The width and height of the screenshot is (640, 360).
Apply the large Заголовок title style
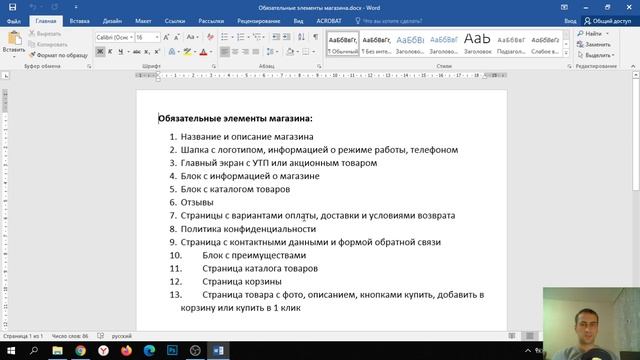coord(477,44)
